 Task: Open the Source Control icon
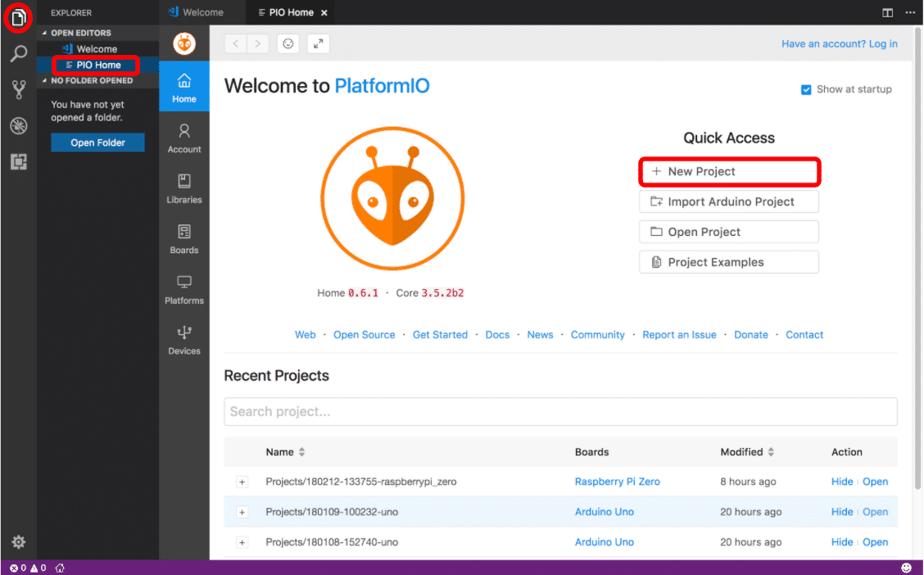[x=18, y=89]
